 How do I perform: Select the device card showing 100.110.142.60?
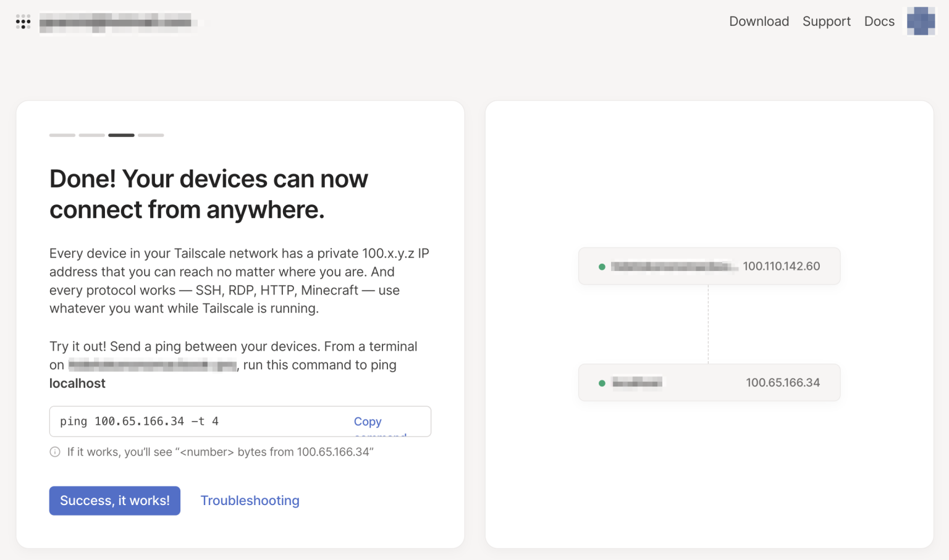(x=709, y=266)
